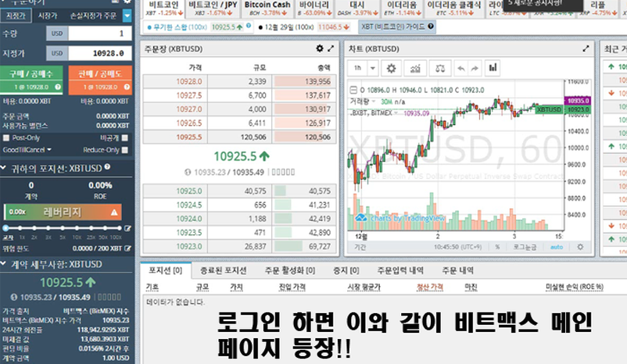Enable the Post-Only checkbox

pos(6,137)
